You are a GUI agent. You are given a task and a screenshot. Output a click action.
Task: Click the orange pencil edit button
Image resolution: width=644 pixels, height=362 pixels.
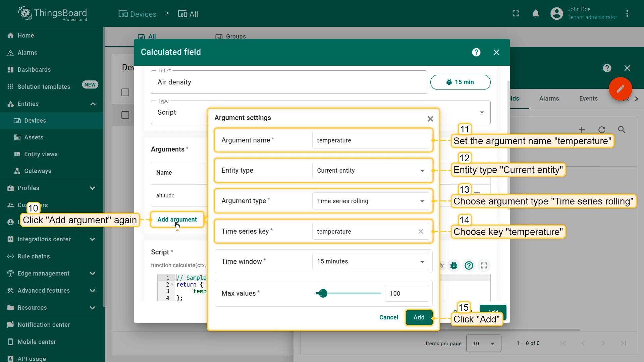point(620,89)
